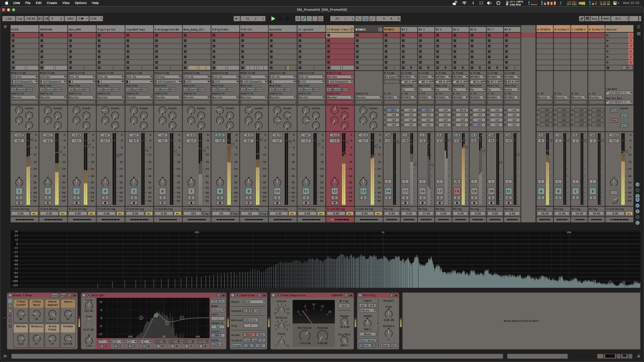Activate Draw Mode with the pencil icon

point(581,19)
